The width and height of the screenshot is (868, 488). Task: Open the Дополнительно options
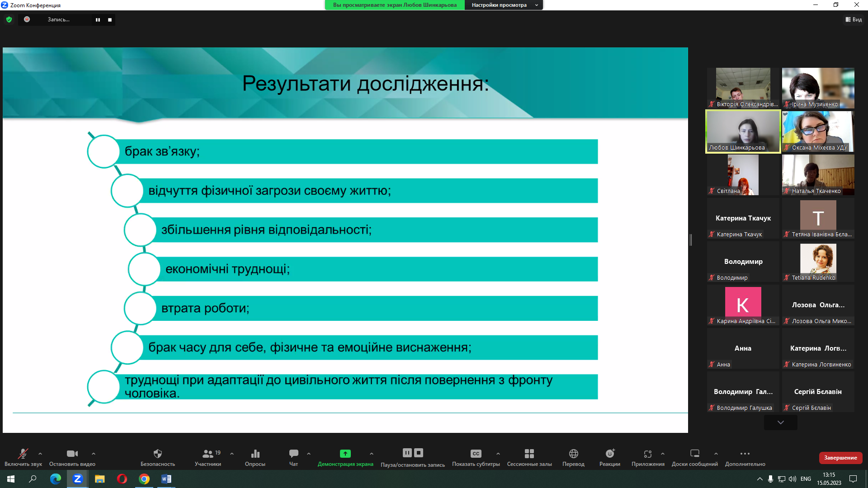pyautogui.click(x=745, y=456)
